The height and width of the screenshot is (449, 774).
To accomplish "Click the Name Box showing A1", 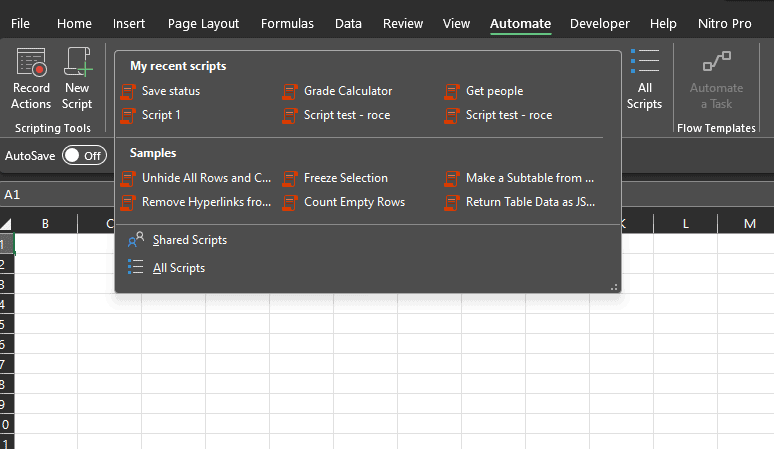I will (x=40, y=194).
